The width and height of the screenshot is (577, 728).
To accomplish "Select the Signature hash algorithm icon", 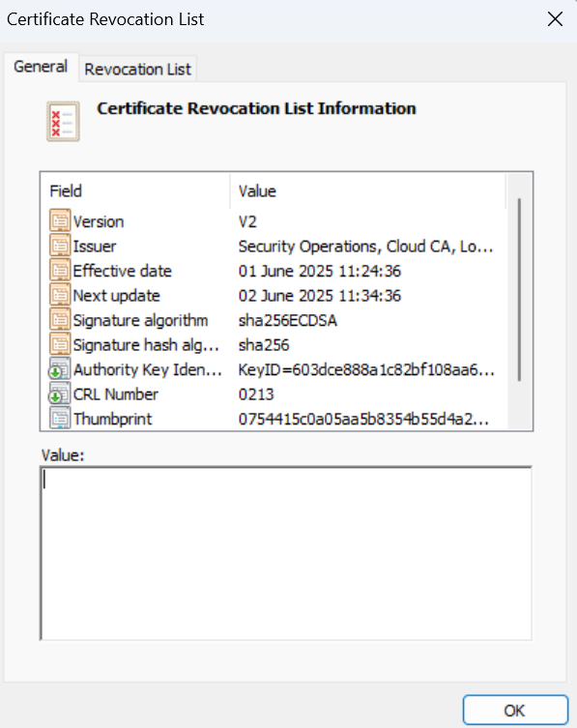I will 60,344.
